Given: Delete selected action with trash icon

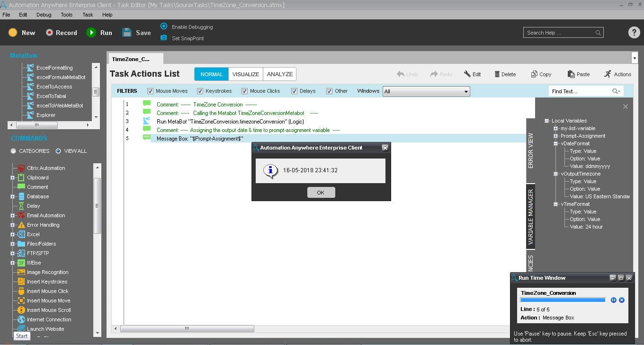Looking at the screenshot, I should [497, 74].
